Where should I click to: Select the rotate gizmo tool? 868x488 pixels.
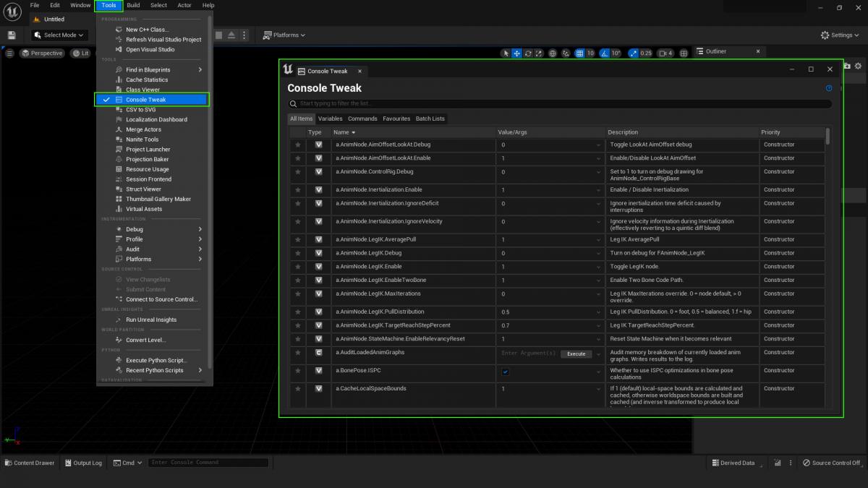(x=528, y=53)
